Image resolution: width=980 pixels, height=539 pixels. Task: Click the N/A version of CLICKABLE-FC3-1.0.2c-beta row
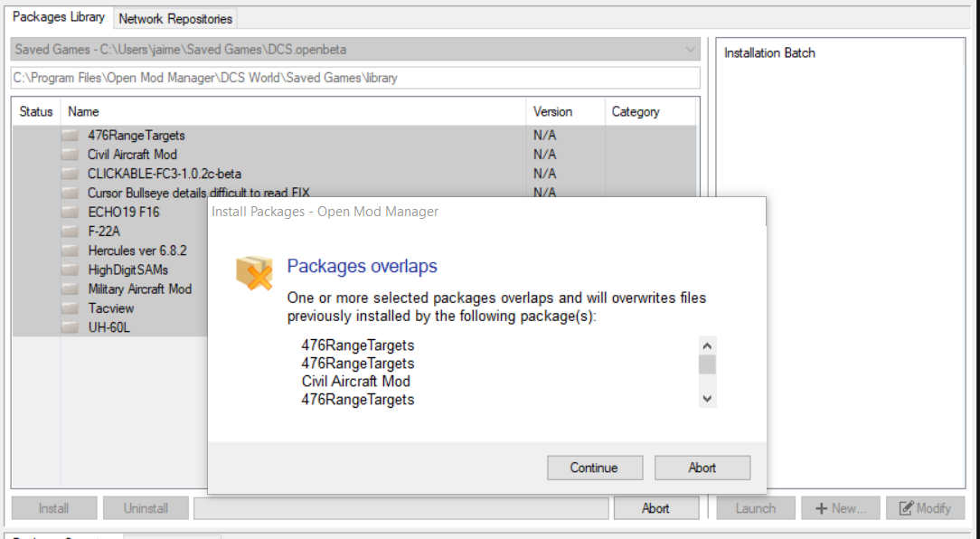click(544, 174)
